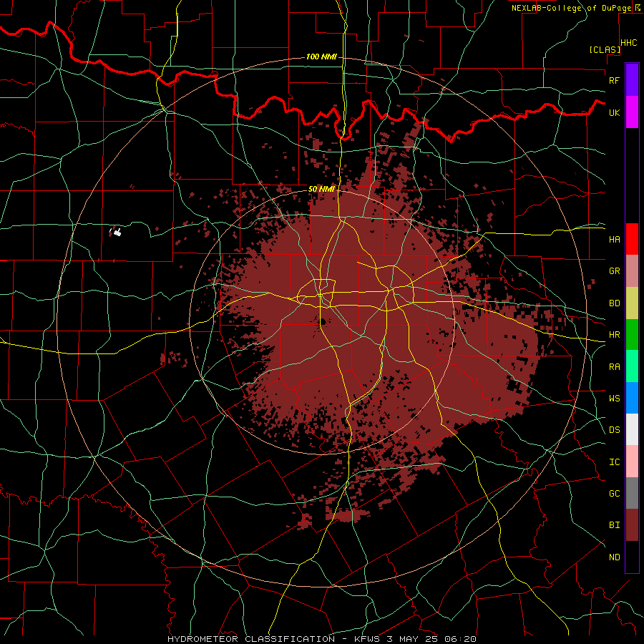Click the RF purple legend swatch
644x644 pixels.
(x=632, y=80)
